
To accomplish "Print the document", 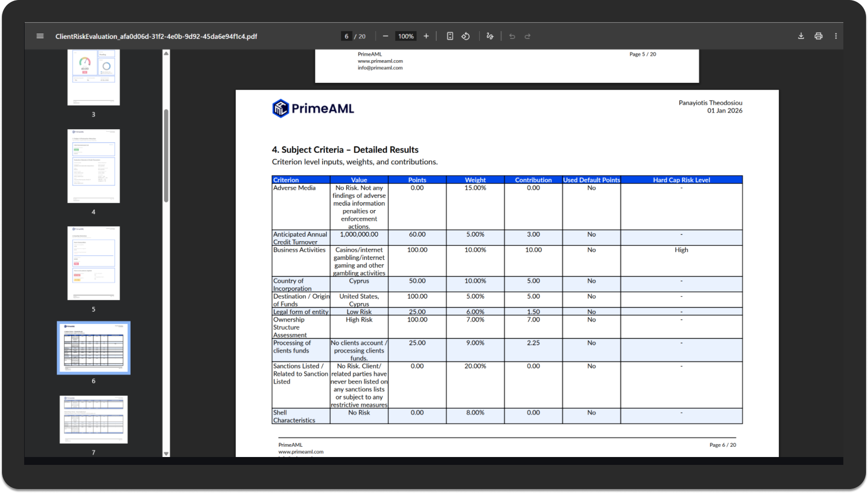I will (818, 35).
